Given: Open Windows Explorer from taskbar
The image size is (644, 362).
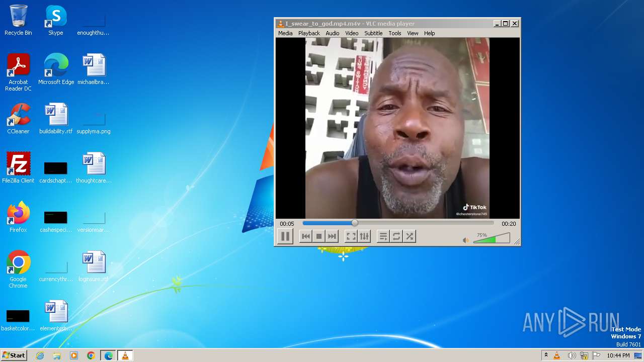Looking at the screenshot, I should coord(57,355).
